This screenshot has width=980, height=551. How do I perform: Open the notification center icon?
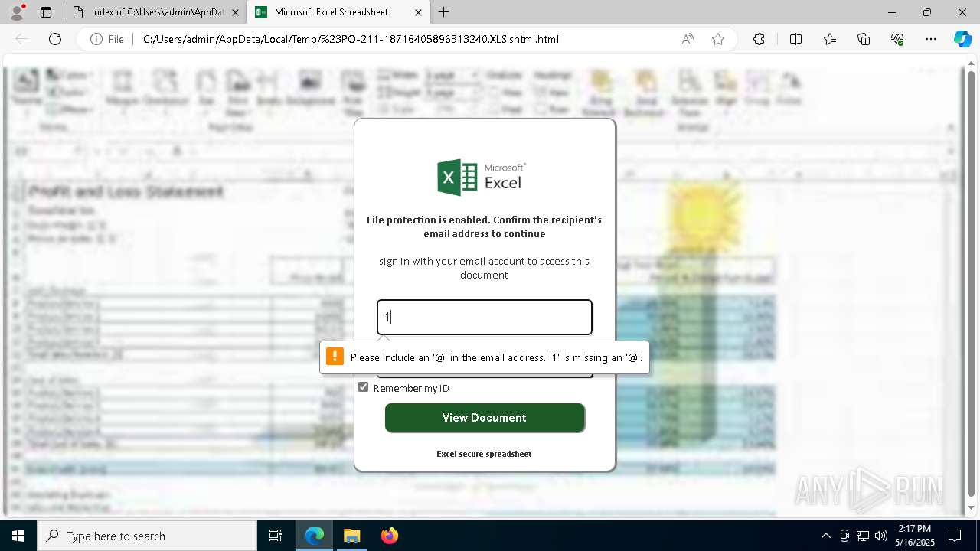coord(955,536)
